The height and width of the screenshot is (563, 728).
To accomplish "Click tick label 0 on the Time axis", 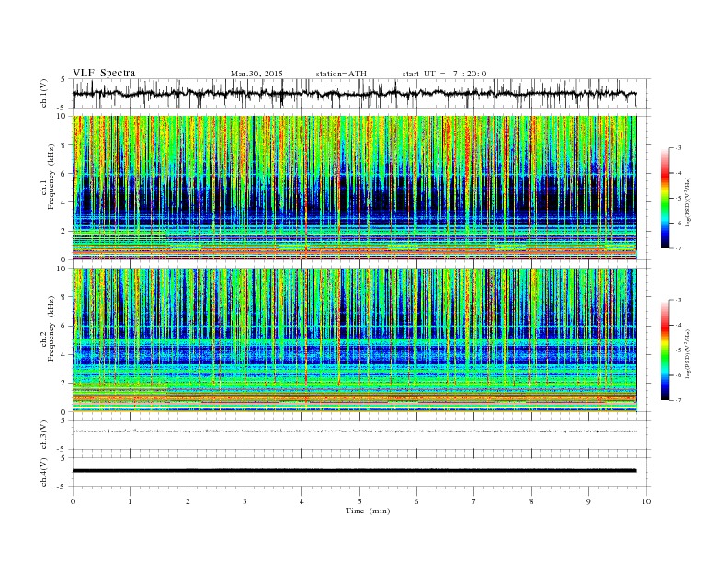I will [x=73, y=501].
